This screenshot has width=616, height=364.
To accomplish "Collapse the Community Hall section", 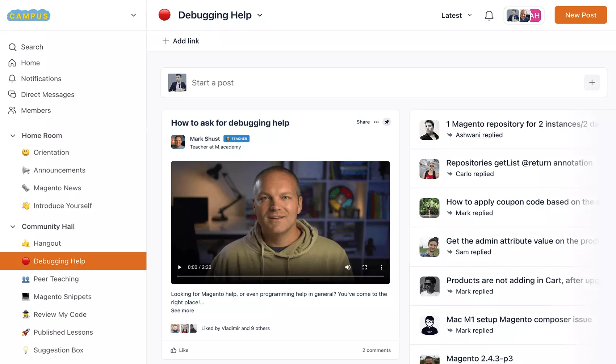I will [13, 227].
